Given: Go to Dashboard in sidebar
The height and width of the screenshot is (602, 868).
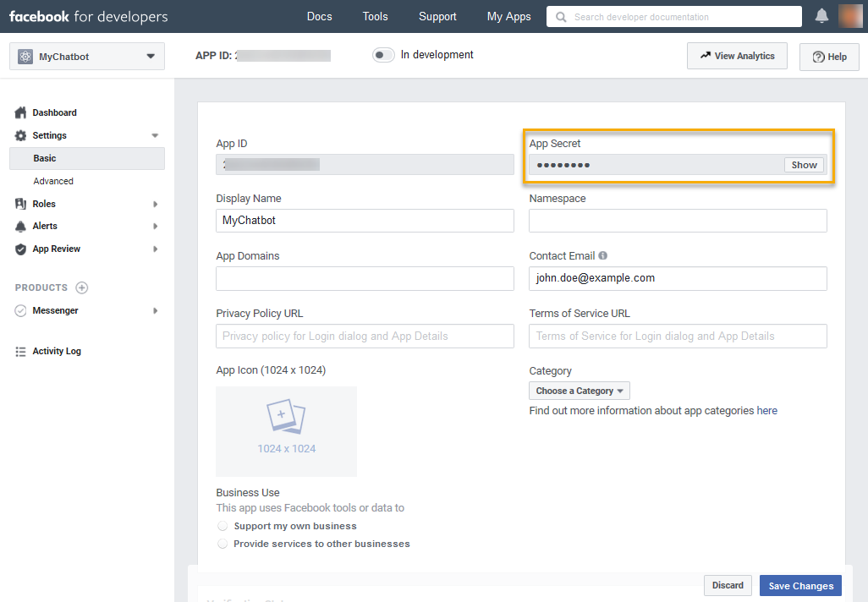Looking at the screenshot, I should [x=54, y=113].
